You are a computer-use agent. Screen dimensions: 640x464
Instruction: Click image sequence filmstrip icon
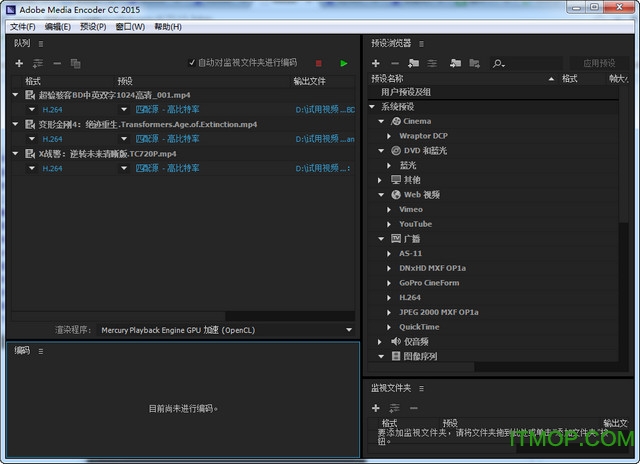396,356
